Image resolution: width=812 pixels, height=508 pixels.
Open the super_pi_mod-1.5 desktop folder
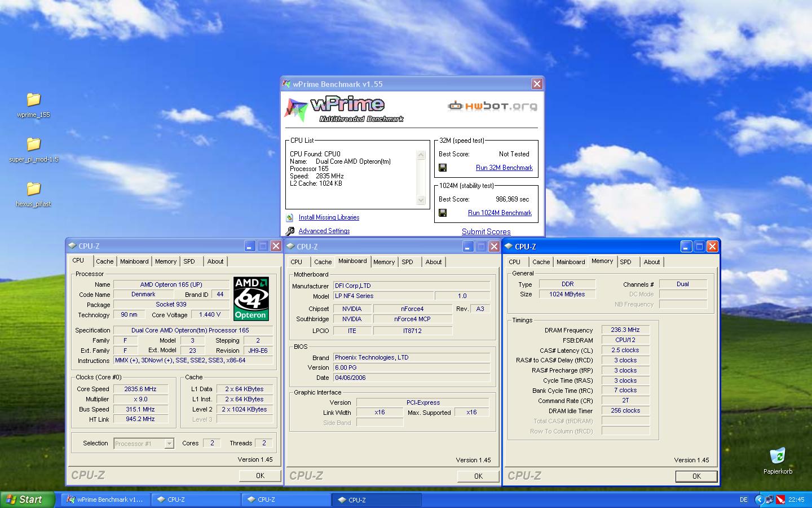pos(33,150)
